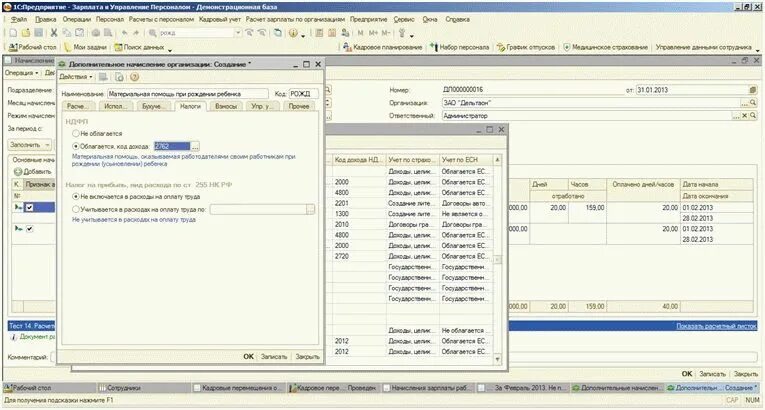Click the Copy icon in main toolbar

click(x=66, y=33)
